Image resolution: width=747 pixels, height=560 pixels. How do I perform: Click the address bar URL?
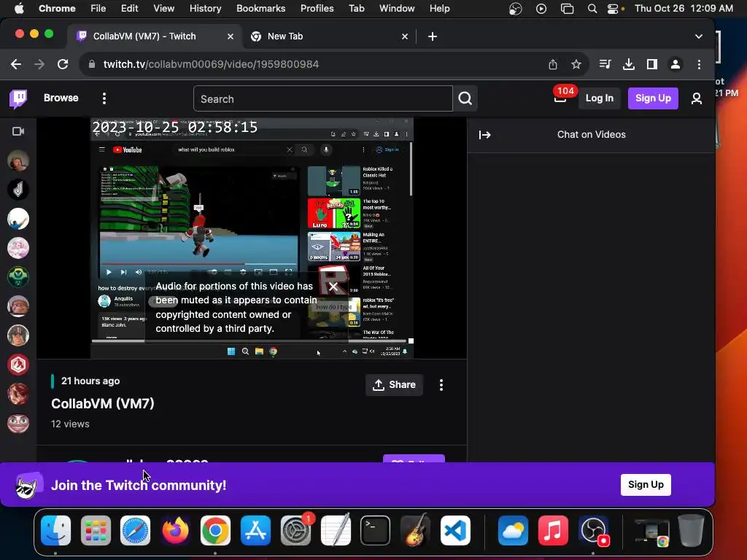click(x=211, y=64)
